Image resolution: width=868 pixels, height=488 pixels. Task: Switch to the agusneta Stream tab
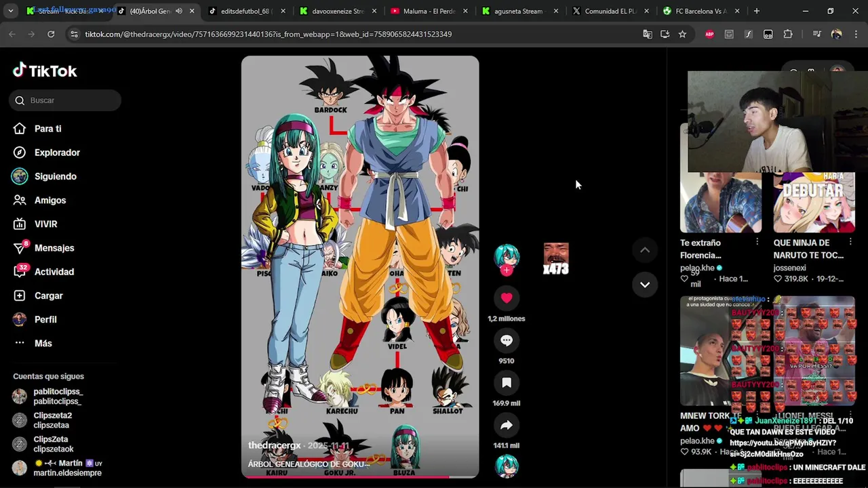(520, 11)
